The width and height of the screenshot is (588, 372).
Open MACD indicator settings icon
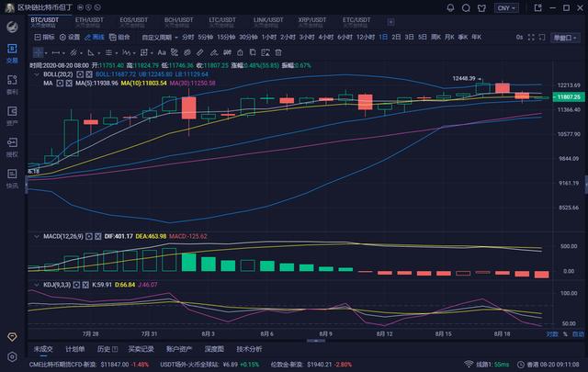click(x=89, y=236)
